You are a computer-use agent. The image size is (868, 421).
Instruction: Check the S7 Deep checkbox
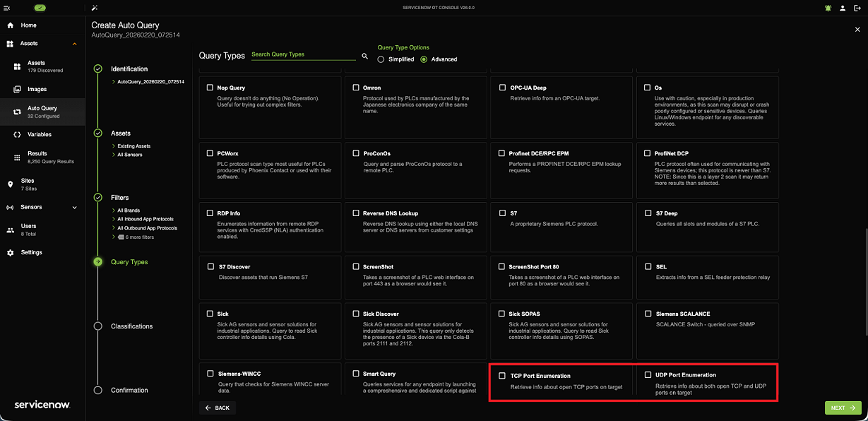(648, 213)
